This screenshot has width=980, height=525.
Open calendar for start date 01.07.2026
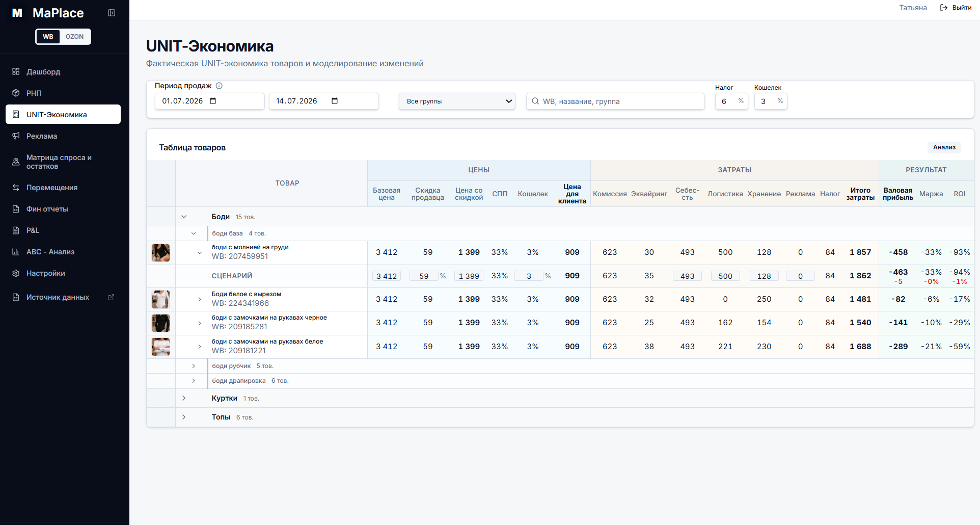pos(213,101)
